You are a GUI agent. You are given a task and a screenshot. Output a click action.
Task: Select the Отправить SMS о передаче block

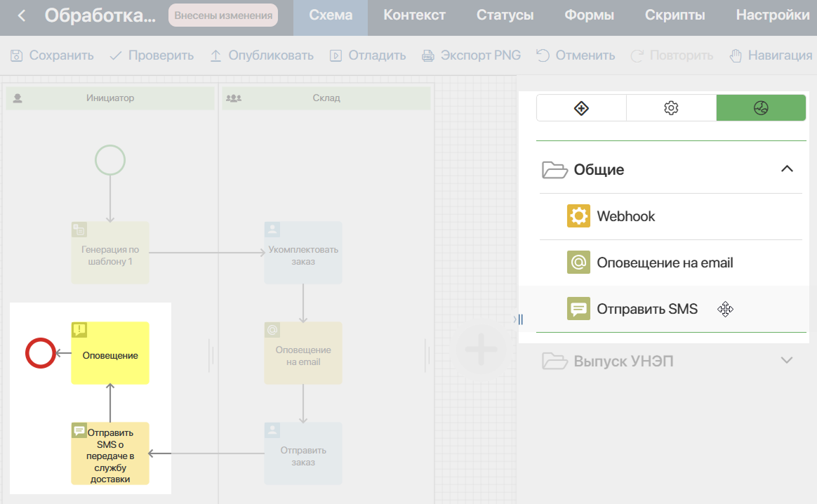110,453
